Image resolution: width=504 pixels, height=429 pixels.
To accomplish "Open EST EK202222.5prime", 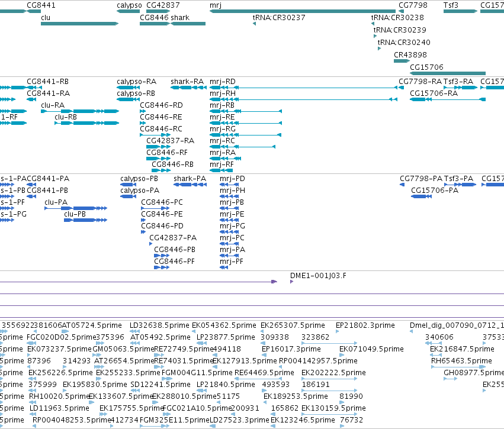I will coord(329,379).
